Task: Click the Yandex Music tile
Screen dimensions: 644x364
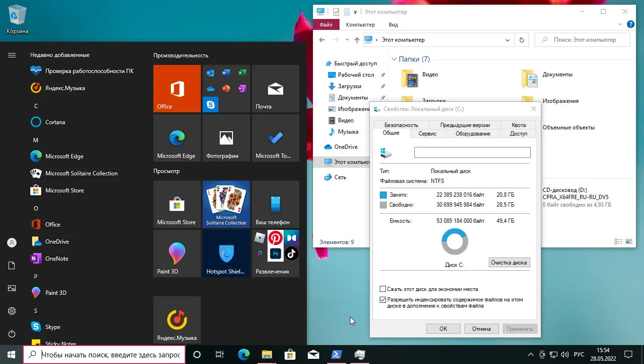Action: coord(177,320)
